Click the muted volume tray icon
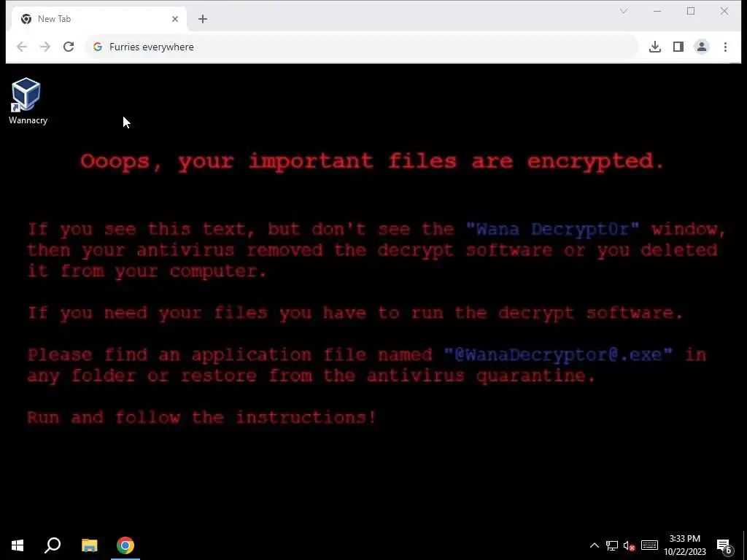747x560 pixels. point(630,545)
